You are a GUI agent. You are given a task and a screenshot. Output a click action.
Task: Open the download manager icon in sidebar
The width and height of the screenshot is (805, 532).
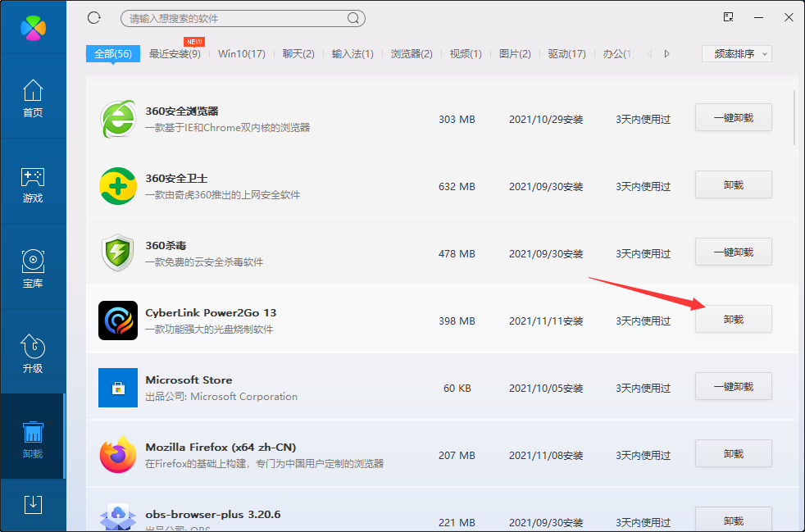click(33, 505)
